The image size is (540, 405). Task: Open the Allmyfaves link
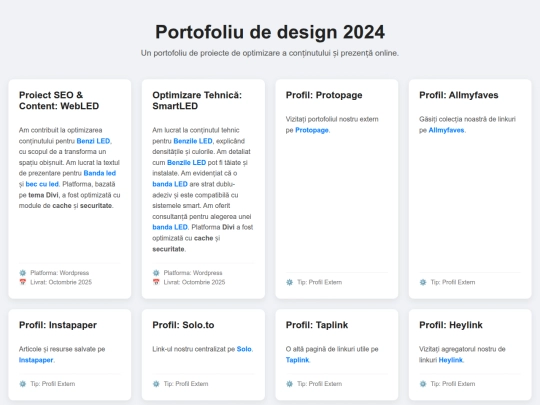pos(446,130)
